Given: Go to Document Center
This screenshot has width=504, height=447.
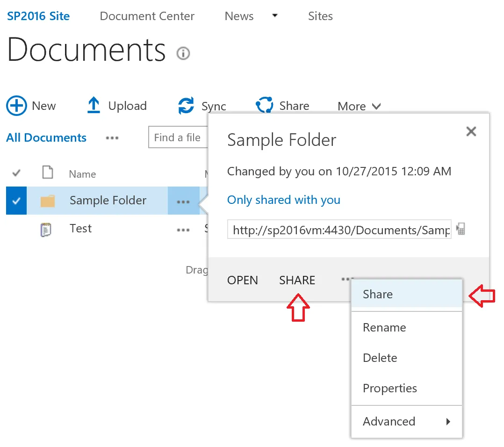Looking at the screenshot, I should click(147, 16).
